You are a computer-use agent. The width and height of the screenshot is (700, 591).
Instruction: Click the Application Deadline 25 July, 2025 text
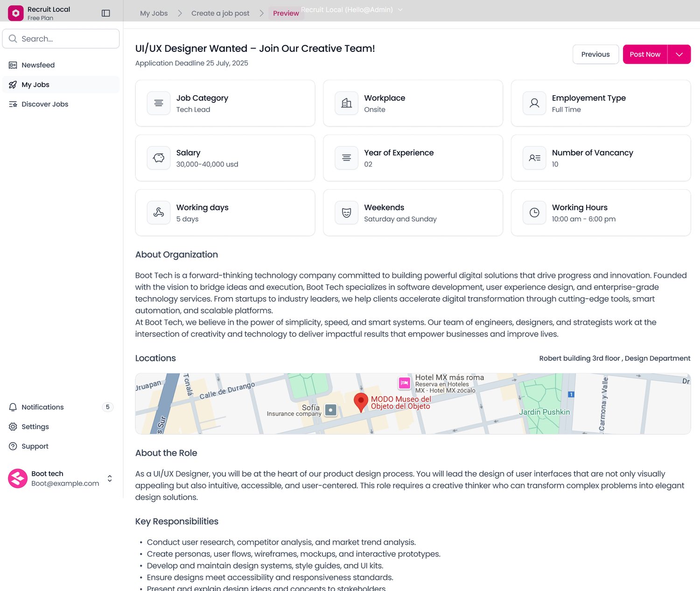(x=192, y=63)
